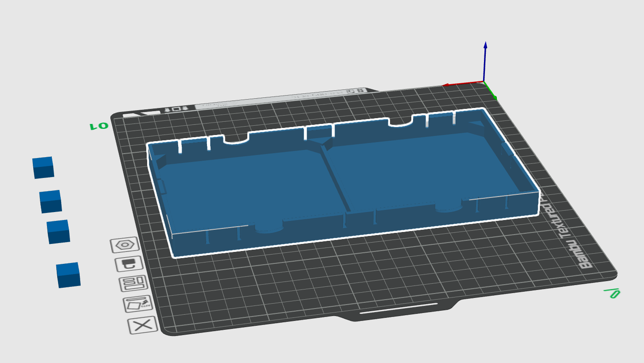Viewport: 644px width, 363px height.
Task: Open plate settings via the hexagon icon
Action: 125,244
